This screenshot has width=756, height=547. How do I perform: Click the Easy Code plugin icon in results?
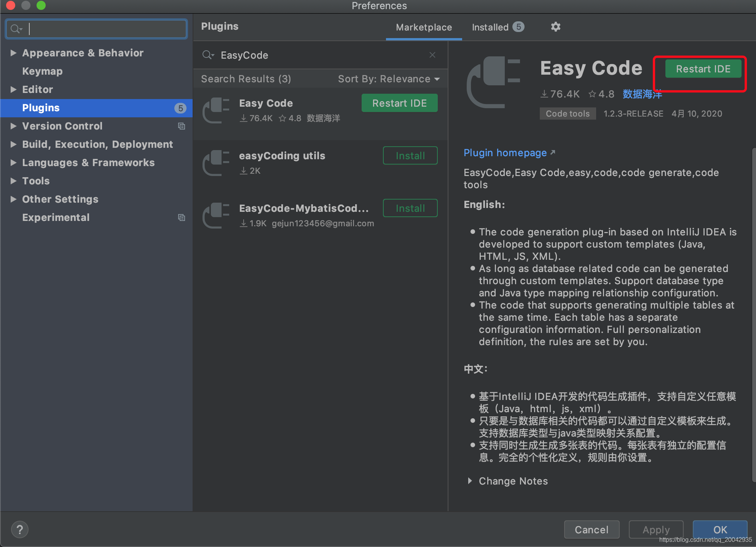[215, 110]
